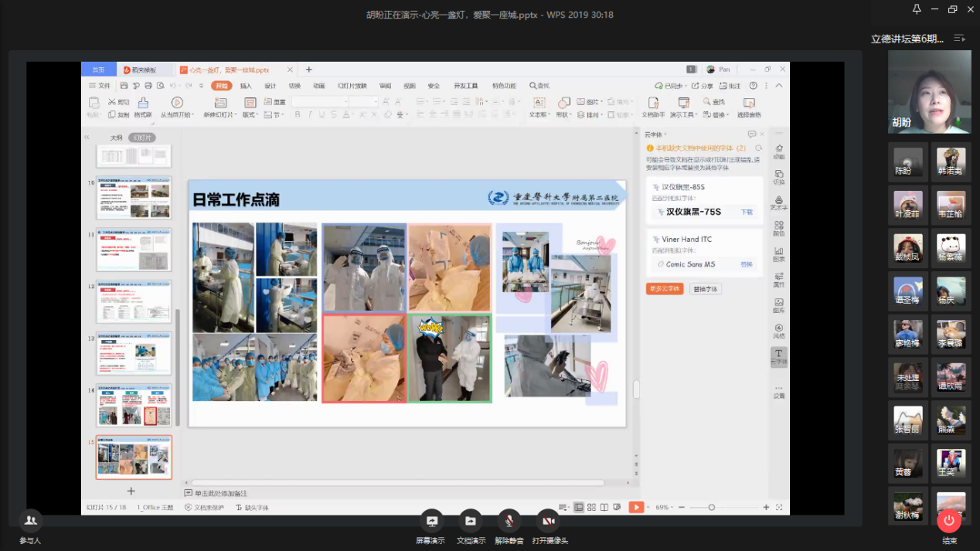
Task: Click the red 结束 end meeting button
Action: [948, 521]
